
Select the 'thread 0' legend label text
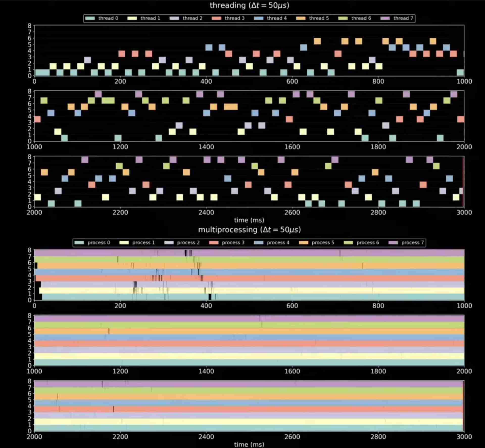[x=108, y=18]
